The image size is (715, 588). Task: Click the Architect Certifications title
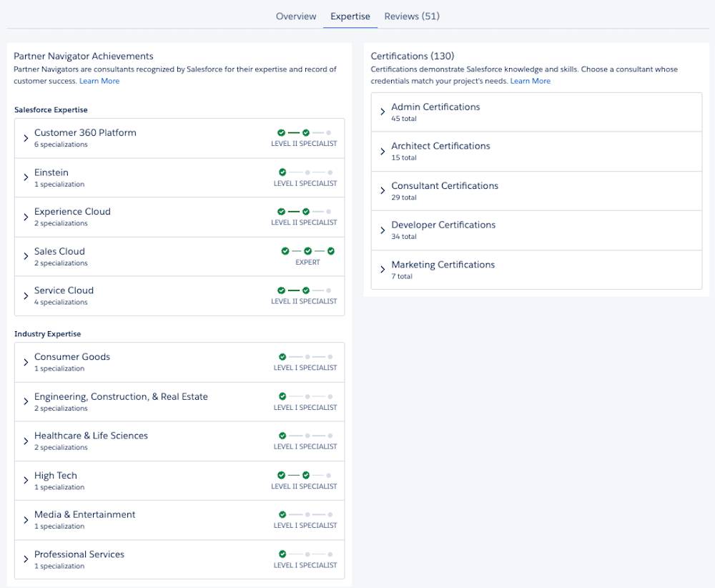click(x=440, y=146)
